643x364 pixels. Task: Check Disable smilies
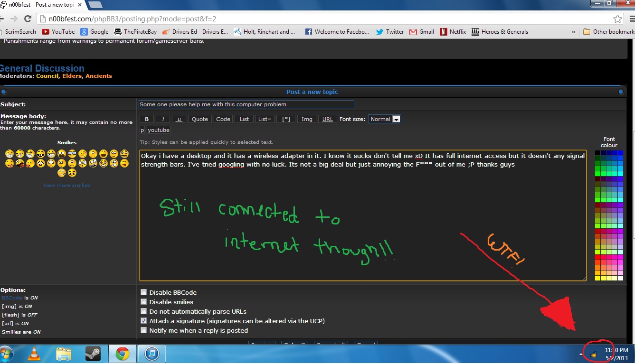(144, 302)
